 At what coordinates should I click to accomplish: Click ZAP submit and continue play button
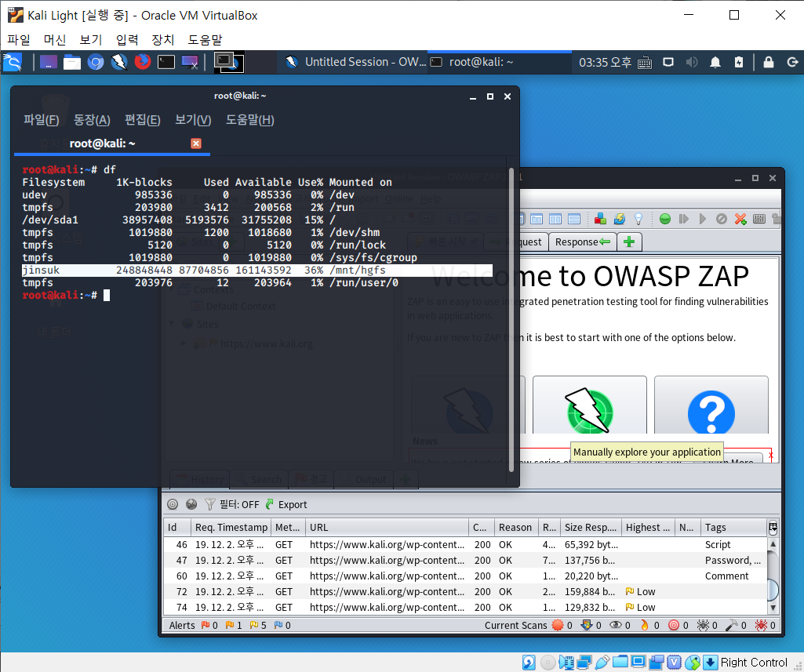[x=703, y=220]
